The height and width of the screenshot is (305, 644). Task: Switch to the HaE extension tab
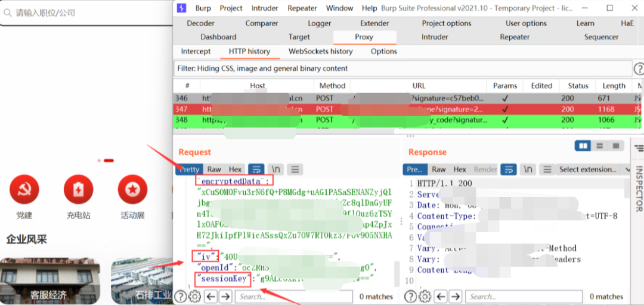point(627,23)
